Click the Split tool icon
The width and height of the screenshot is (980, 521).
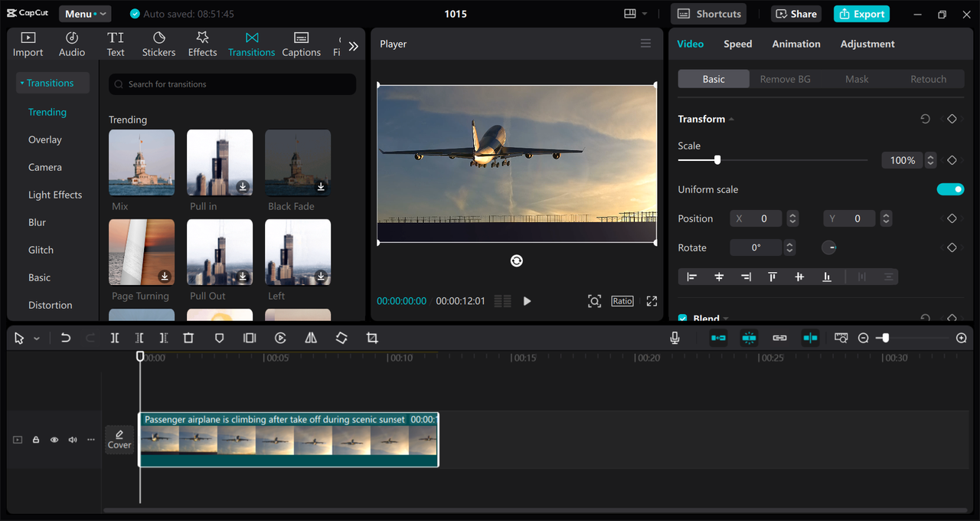tap(115, 338)
